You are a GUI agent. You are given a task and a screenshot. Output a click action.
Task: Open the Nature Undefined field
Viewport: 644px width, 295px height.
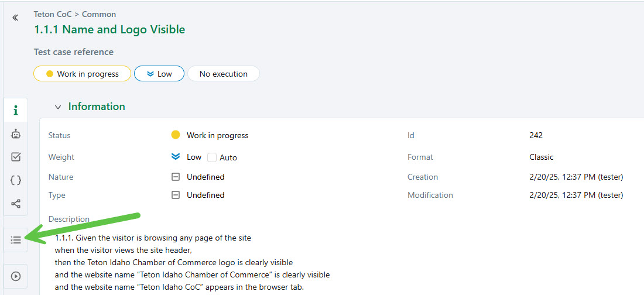[205, 177]
